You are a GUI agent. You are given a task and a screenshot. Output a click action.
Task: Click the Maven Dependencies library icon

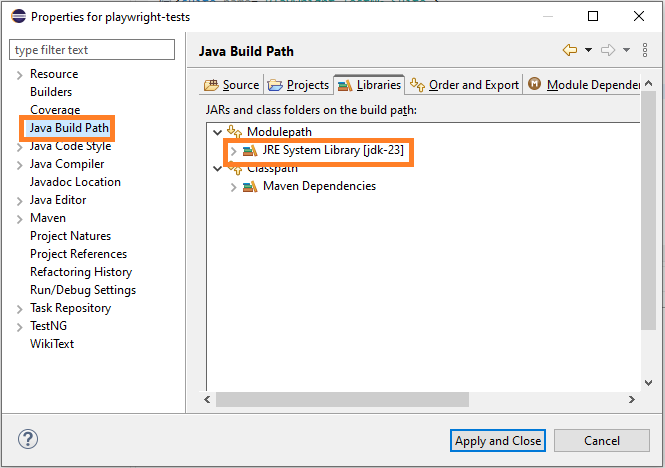pos(250,187)
